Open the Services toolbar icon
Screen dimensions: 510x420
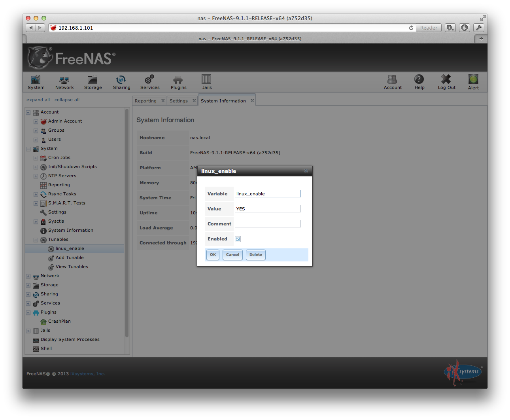[150, 82]
